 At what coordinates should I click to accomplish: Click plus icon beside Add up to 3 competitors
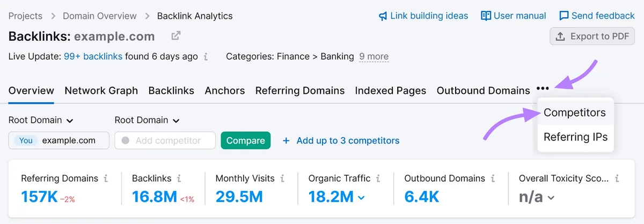(286, 140)
